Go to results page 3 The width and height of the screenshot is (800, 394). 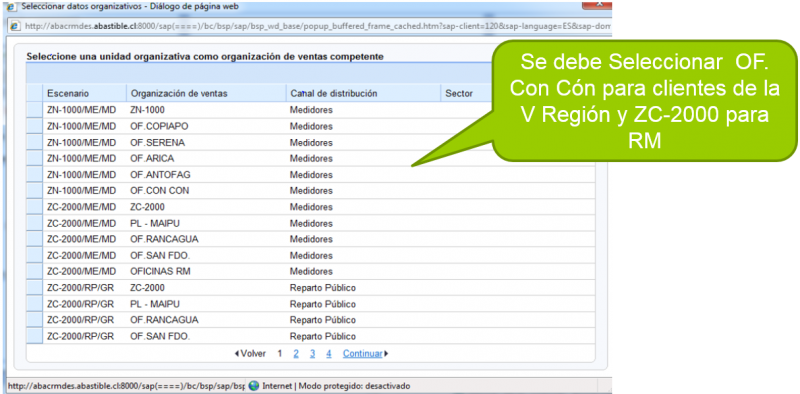click(x=312, y=354)
